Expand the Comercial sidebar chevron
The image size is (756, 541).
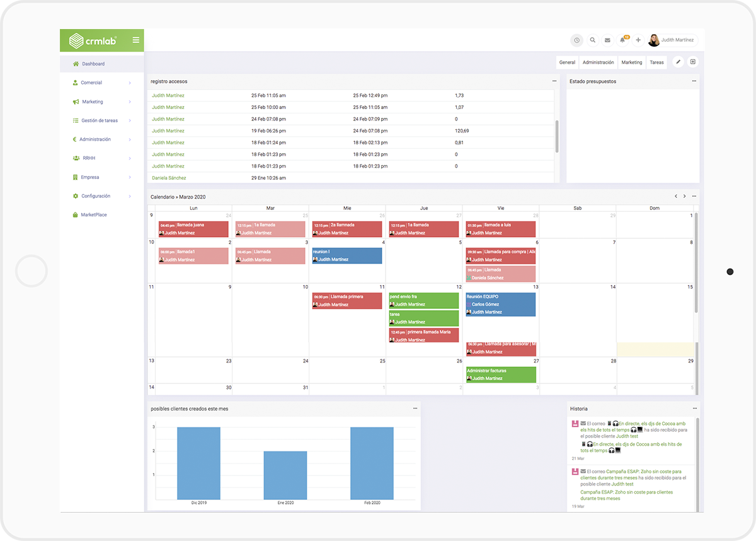point(130,83)
